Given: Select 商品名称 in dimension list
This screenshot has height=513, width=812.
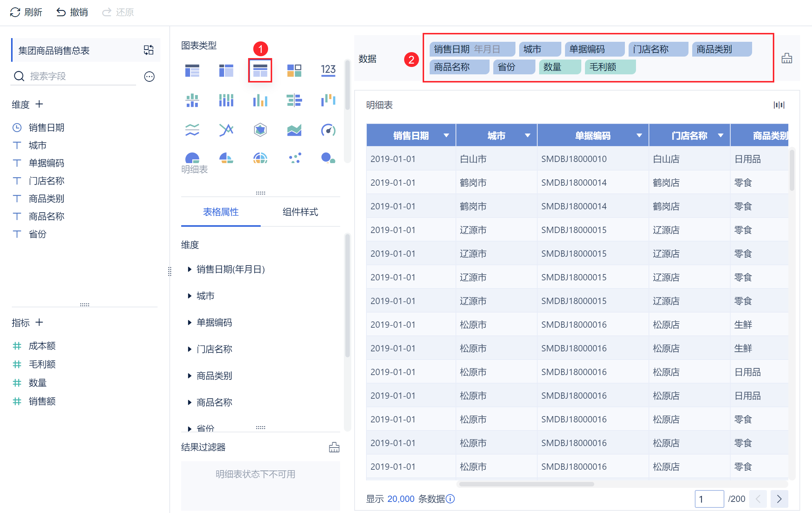Looking at the screenshot, I should pos(47,216).
